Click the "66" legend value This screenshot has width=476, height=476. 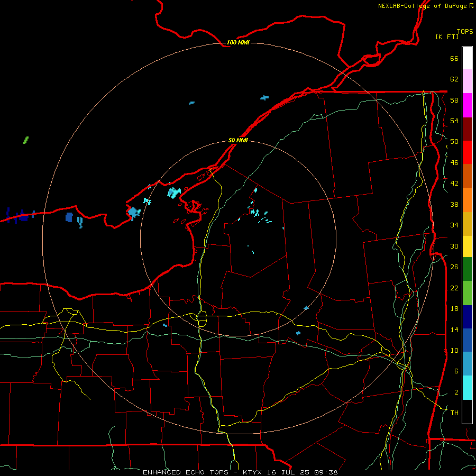pyautogui.click(x=454, y=58)
